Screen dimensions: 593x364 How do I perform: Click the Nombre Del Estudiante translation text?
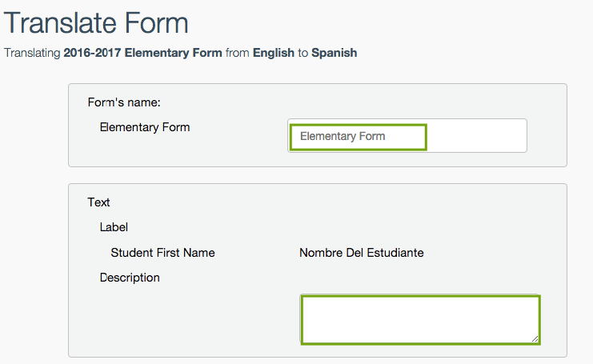click(x=362, y=253)
